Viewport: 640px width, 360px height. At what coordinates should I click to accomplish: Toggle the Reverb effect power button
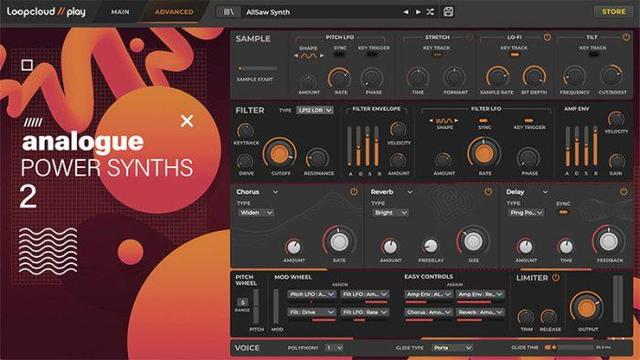(x=488, y=191)
